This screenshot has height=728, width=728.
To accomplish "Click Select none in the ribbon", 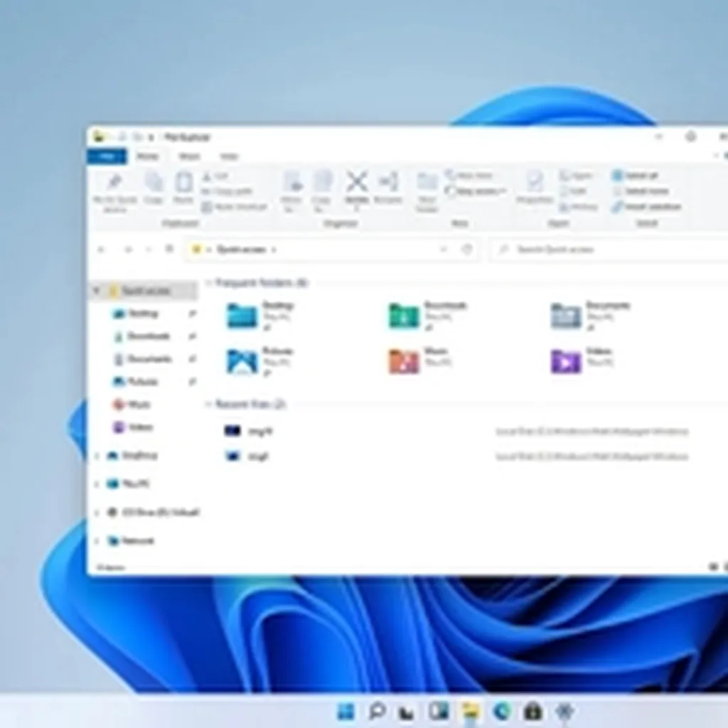I will tap(641, 191).
